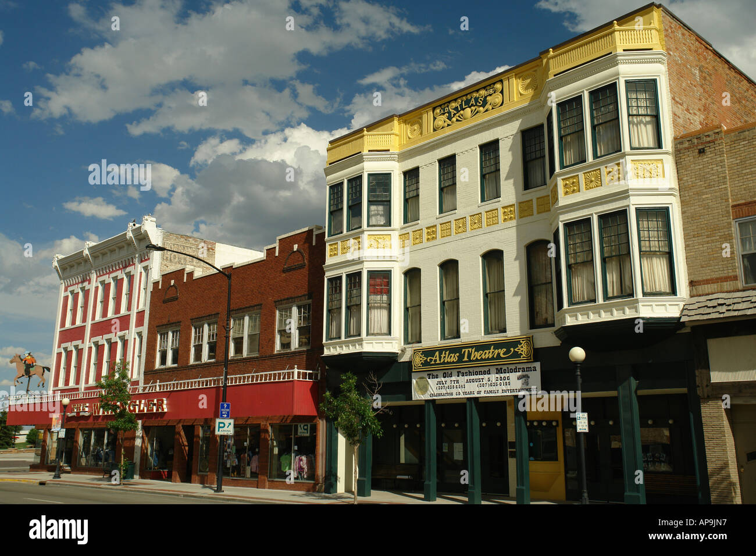
Task: Click the alamy logo in black footer
Action: click(59, 530)
